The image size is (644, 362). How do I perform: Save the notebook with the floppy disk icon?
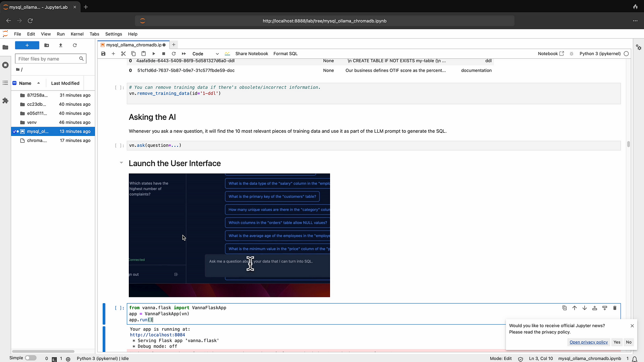[103, 53]
